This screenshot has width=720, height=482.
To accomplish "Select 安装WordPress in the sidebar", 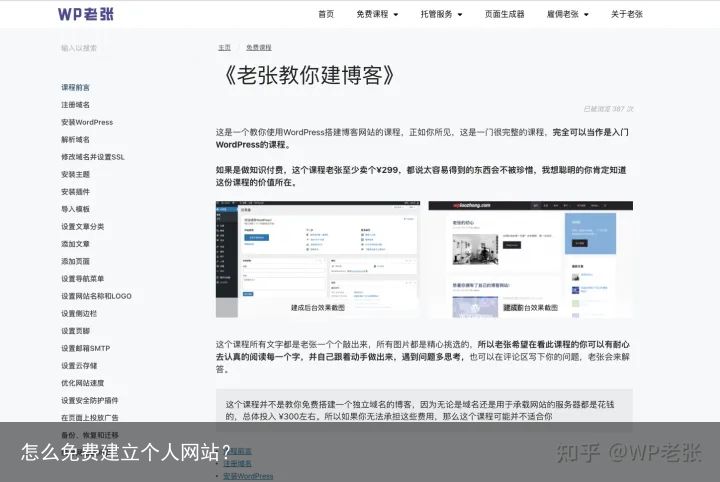I will 87,122.
